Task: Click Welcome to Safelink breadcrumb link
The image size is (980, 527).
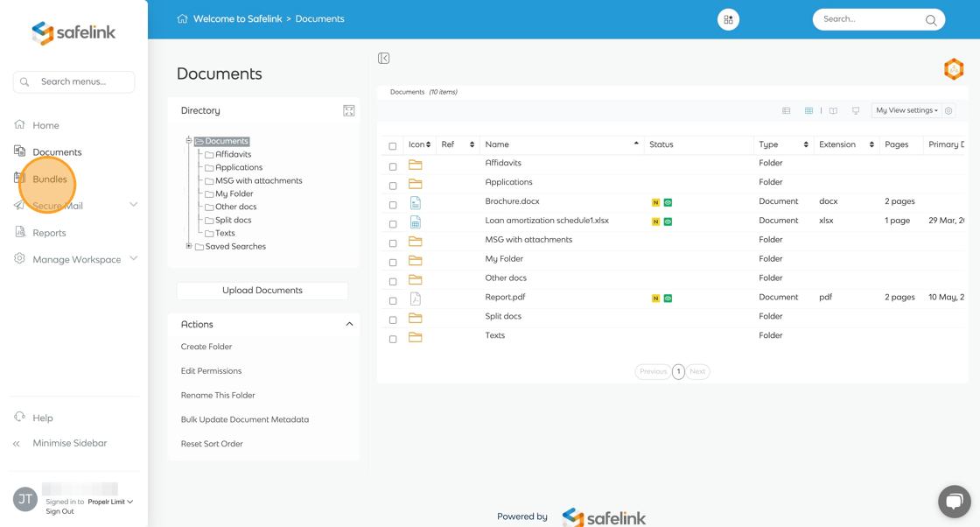Action: 237,18
